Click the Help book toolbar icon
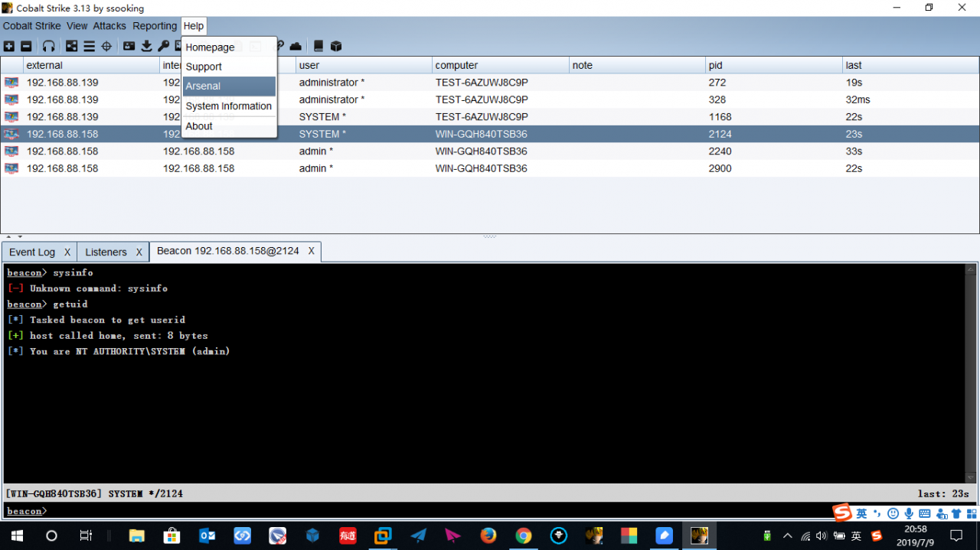The width and height of the screenshot is (980, 550). tap(318, 46)
